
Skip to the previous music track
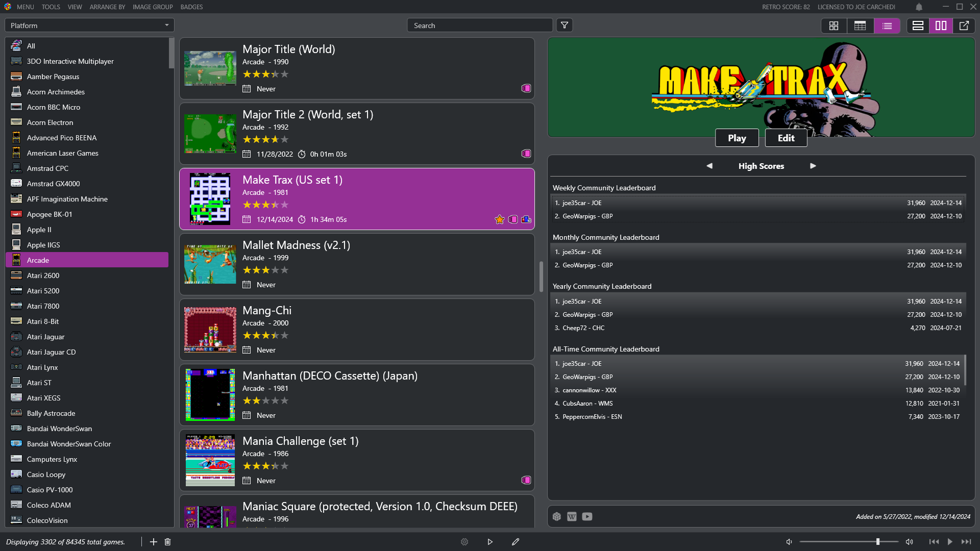[x=934, y=542]
